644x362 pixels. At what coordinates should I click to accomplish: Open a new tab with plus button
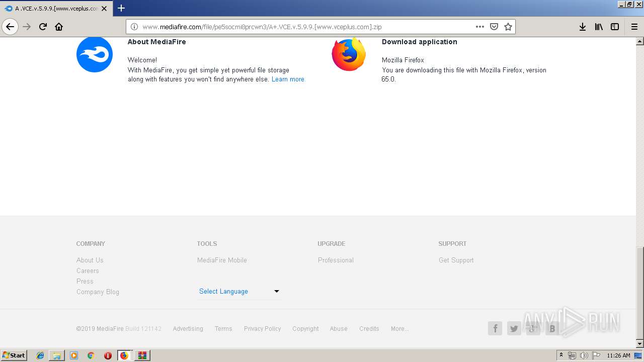[121, 8]
